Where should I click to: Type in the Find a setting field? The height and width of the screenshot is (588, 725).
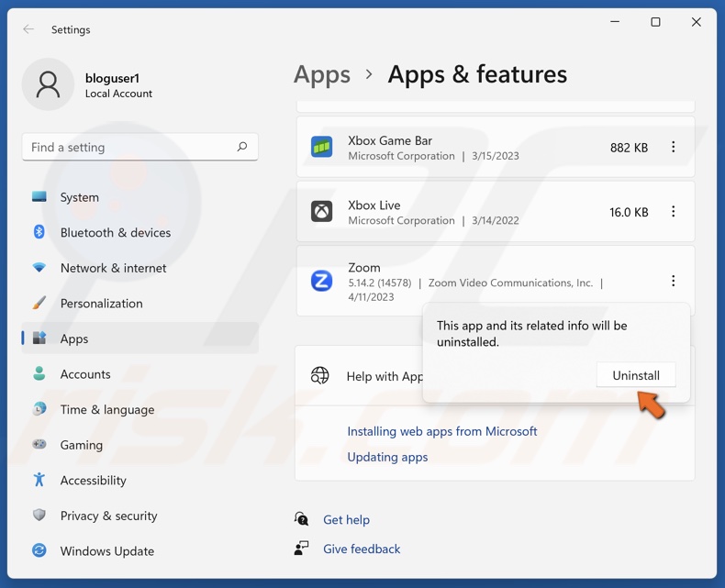click(128, 147)
